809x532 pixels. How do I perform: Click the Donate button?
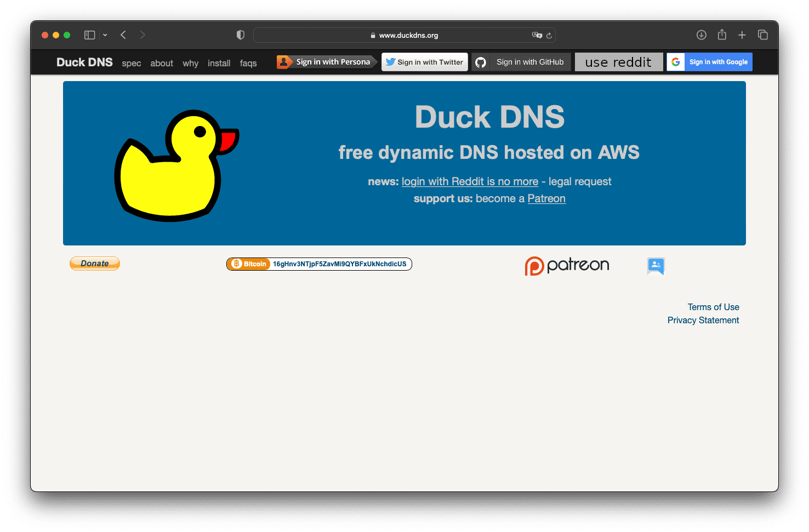(94, 264)
